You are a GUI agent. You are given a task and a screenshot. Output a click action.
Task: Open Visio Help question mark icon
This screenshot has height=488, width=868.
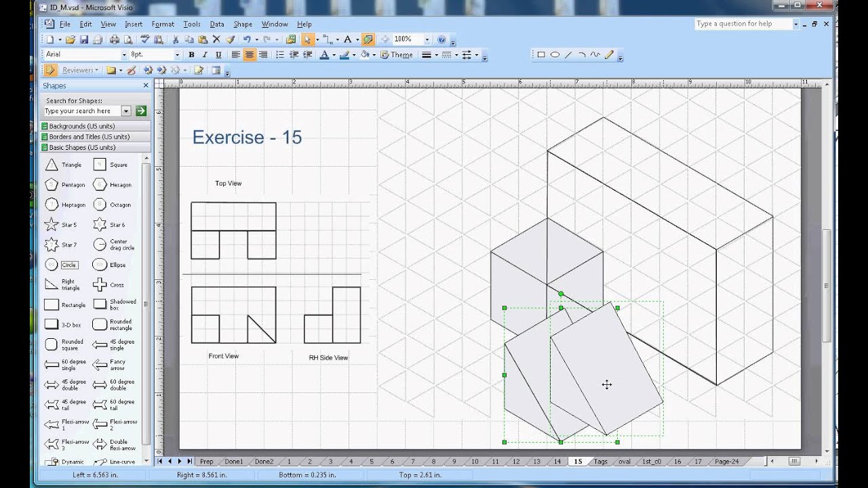pos(441,39)
